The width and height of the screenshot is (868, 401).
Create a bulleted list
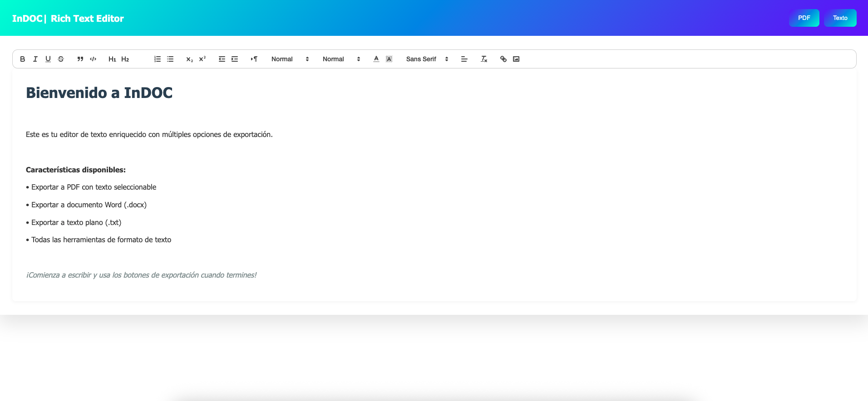[170, 59]
